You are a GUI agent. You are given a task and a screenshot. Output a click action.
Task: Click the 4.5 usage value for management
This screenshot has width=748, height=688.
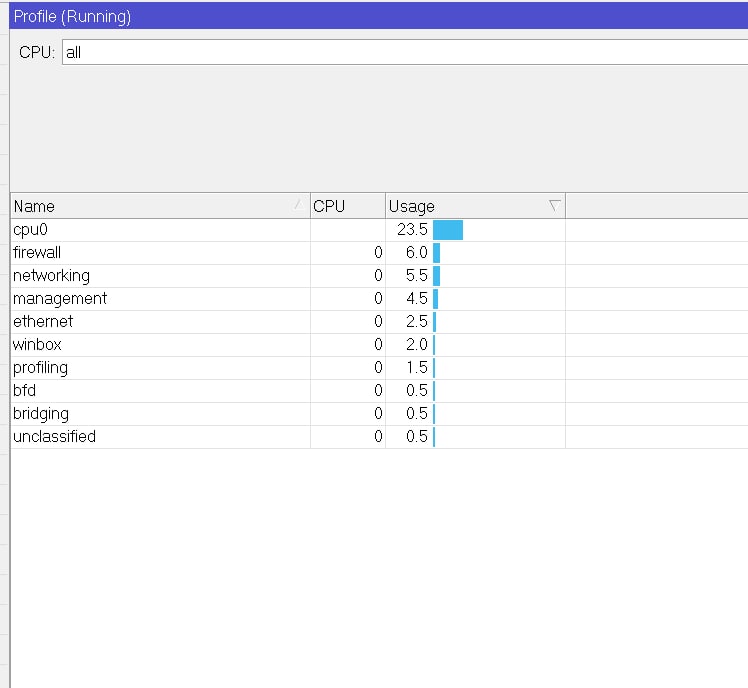pyautogui.click(x=416, y=298)
